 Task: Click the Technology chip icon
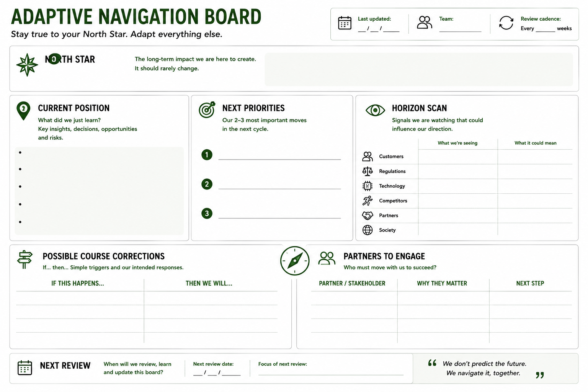pos(367,186)
